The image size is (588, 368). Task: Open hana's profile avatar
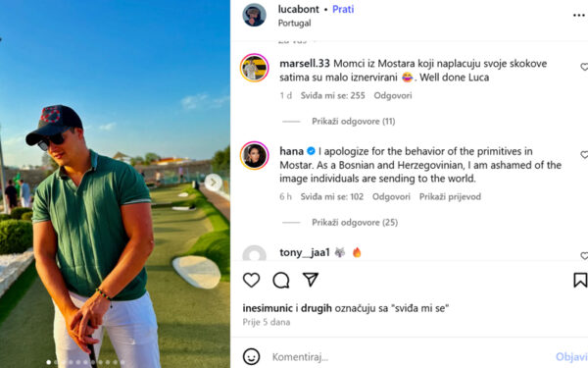[254, 155]
